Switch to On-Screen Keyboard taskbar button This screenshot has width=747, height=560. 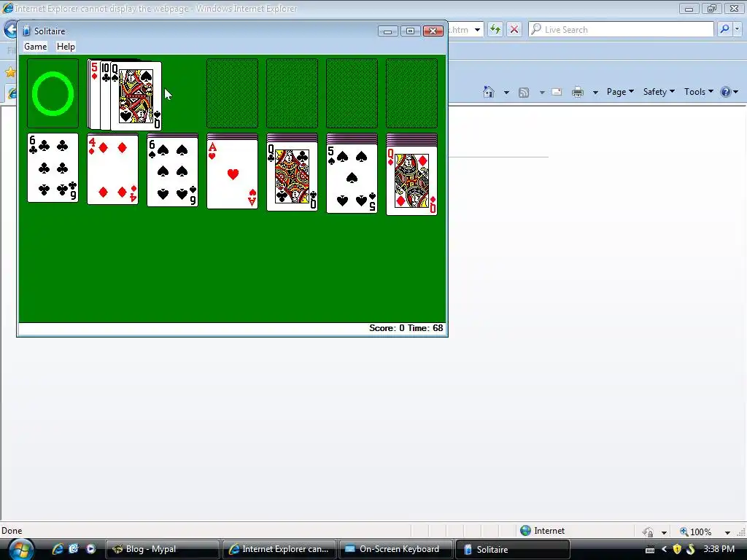tap(396, 549)
